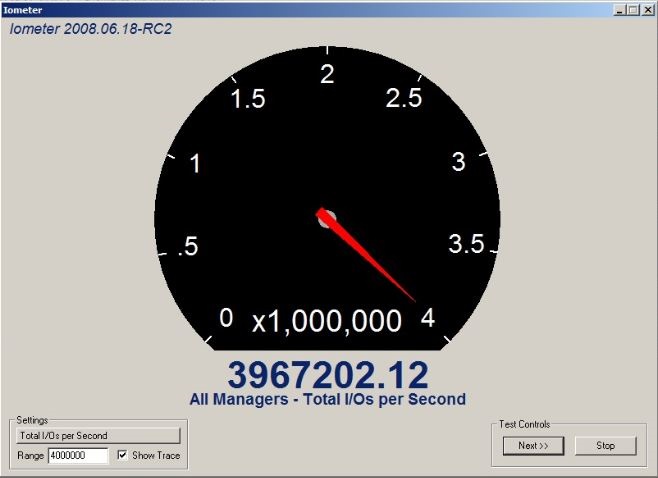Click the 1.5 gauge scale label
Image resolution: width=658 pixels, height=478 pixels.
pyautogui.click(x=247, y=99)
